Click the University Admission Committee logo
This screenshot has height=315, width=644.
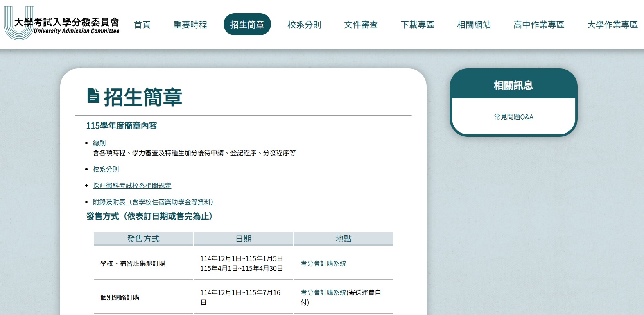point(62,24)
